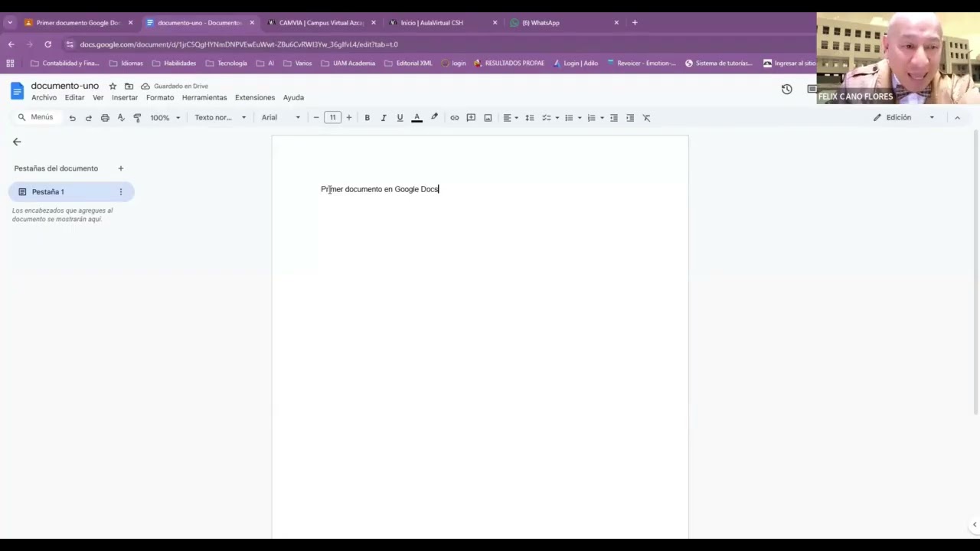Viewport: 980px width, 551px height.
Task: Open the version history clock icon
Action: pos(786,90)
